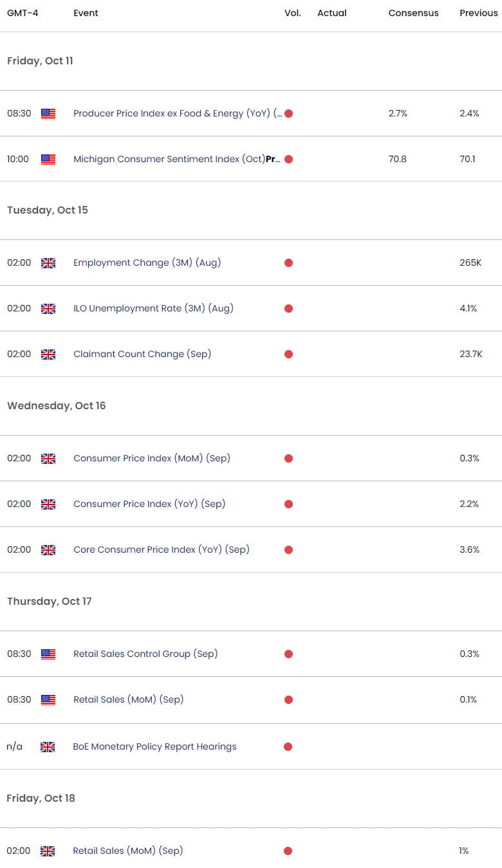The height and width of the screenshot is (868, 502).
Task: Toggle the volatility dot beside ILO Unemployment Rate
Action: 288,308
